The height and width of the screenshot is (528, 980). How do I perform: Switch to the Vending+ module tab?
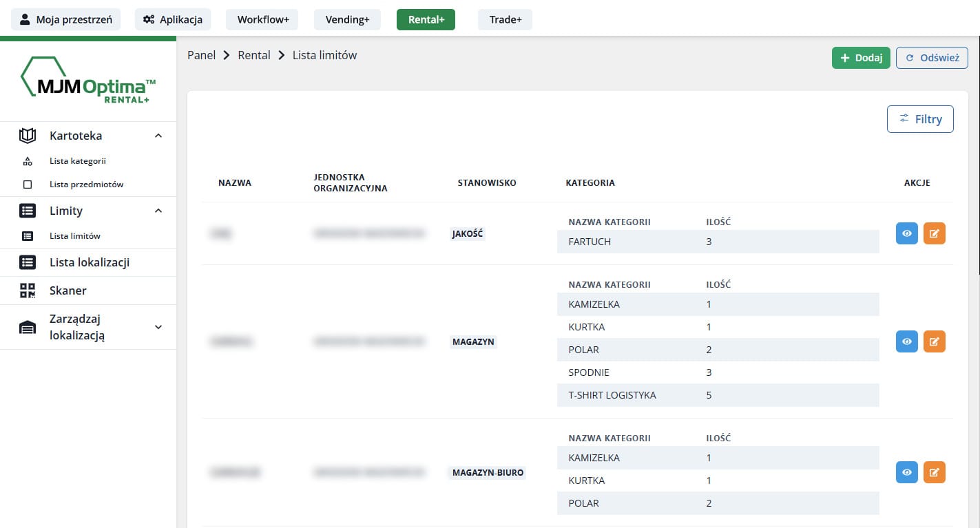[x=347, y=19]
